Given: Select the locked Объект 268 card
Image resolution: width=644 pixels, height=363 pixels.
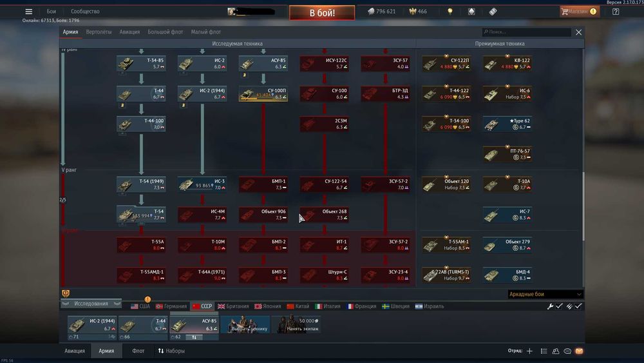Looking at the screenshot, I should pos(325,215).
